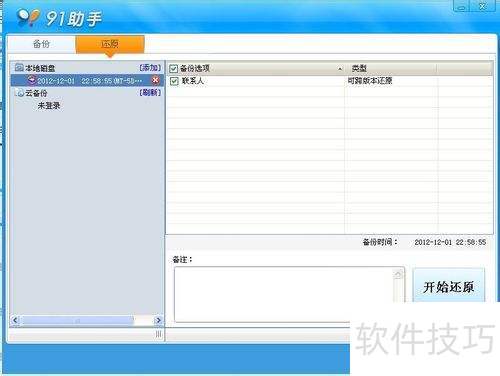Uncheck the 联系人 checkbox
The image size is (500, 376).
point(174,81)
